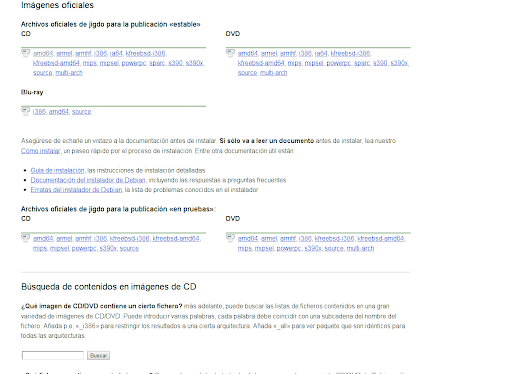This screenshot has width=512, height=374.
Task: Open 'Documentación del instalador de Debian' link
Action: pyautogui.click(x=88, y=180)
